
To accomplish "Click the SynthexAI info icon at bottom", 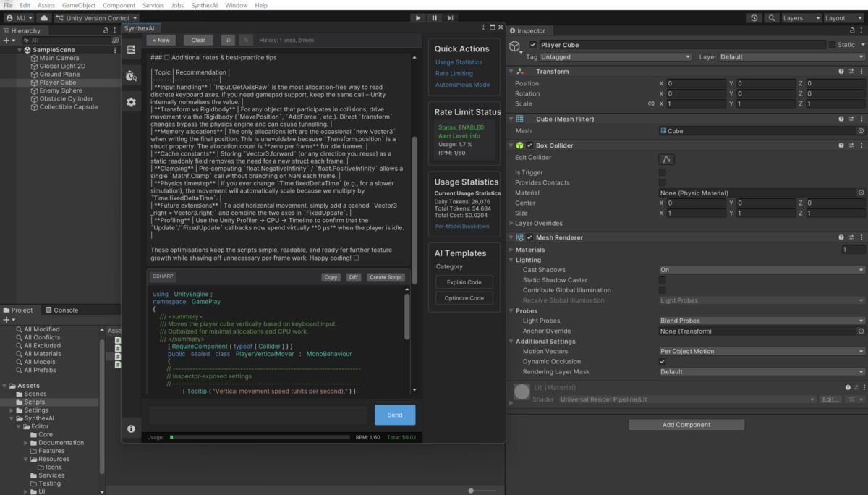I will (x=131, y=428).
